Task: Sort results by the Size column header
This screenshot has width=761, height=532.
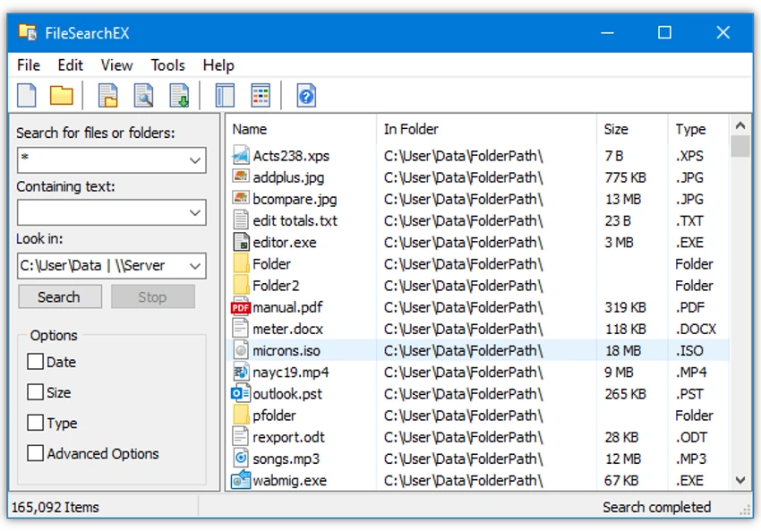Action: click(x=632, y=129)
